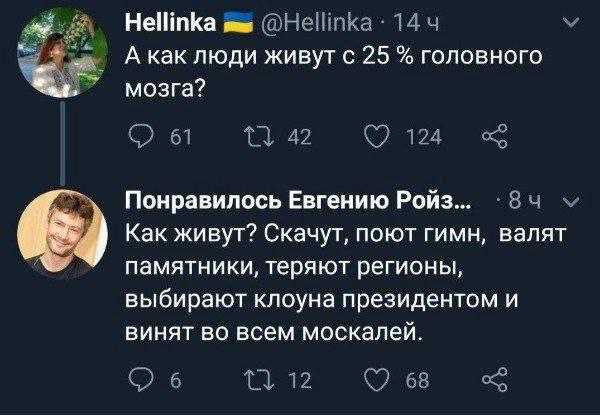Open Hellinka tweet options chevron
This screenshot has width=600, height=415.
(x=570, y=22)
